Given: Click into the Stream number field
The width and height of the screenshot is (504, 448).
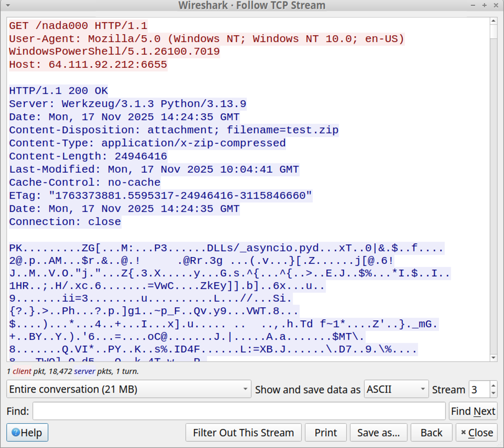Looking at the screenshot, I should 478,389.
